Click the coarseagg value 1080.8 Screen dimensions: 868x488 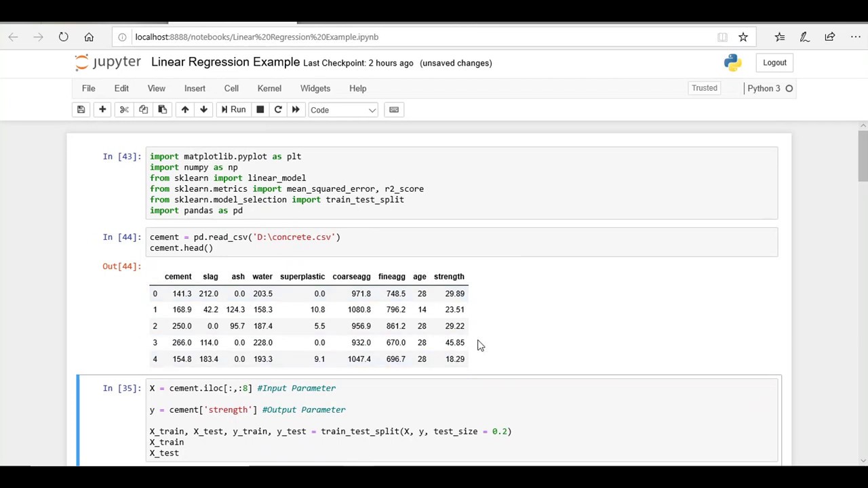click(x=359, y=310)
